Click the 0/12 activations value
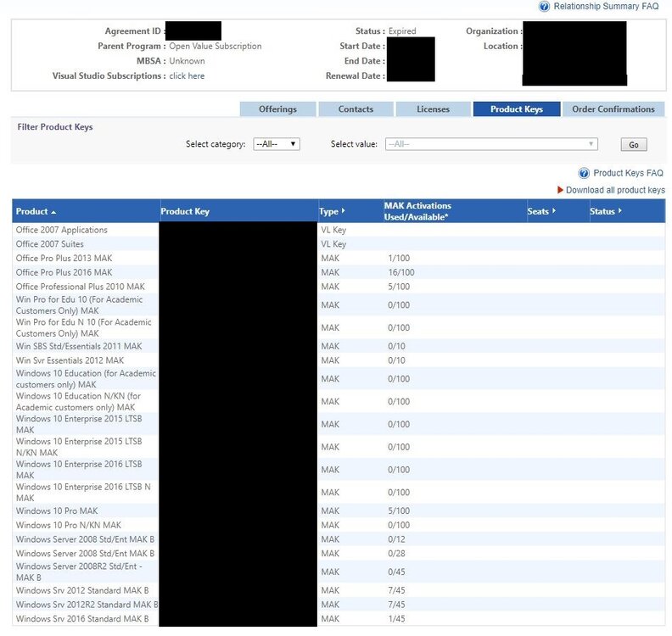 (x=396, y=539)
